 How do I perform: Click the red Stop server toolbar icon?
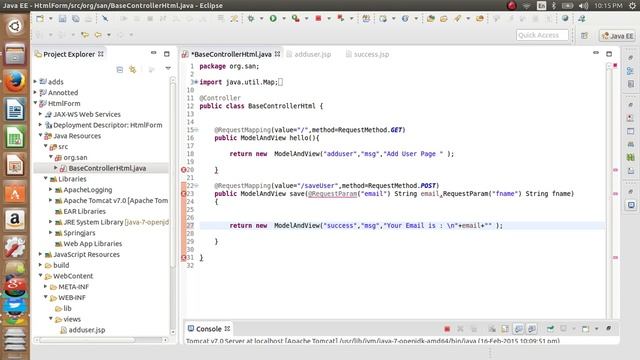(x=318, y=18)
